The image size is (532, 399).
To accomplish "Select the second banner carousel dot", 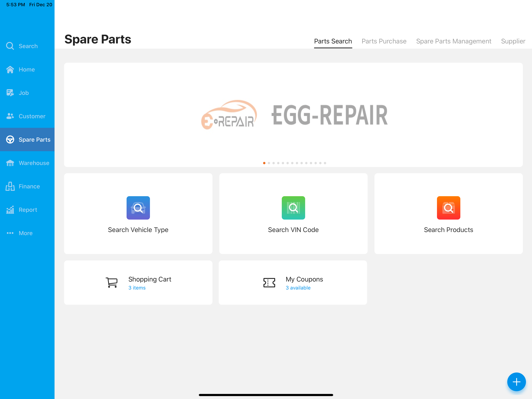I will coord(269,163).
